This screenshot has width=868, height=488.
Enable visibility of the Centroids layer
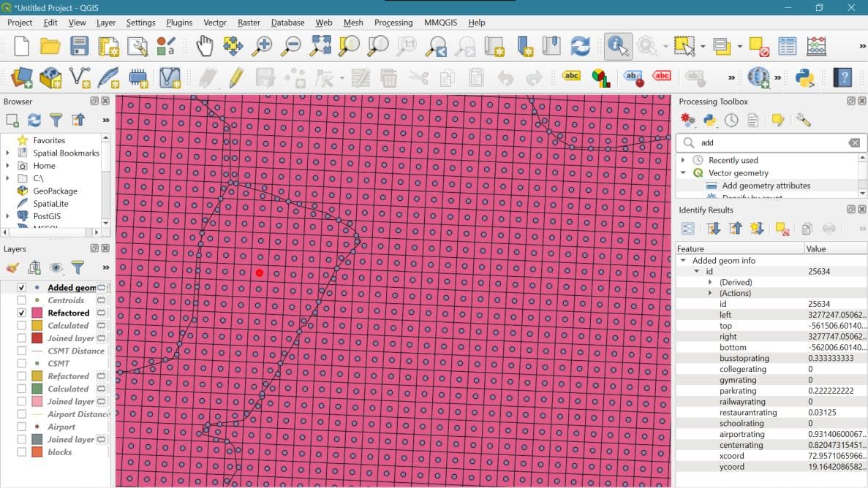pyautogui.click(x=21, y=300)
